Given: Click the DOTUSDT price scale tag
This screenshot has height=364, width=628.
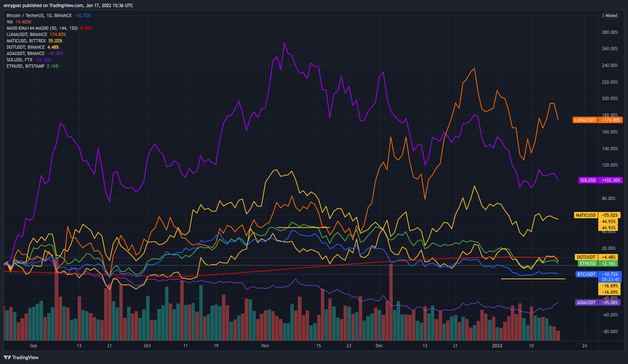Looking at the screenshot, I should tap(586, 257).
